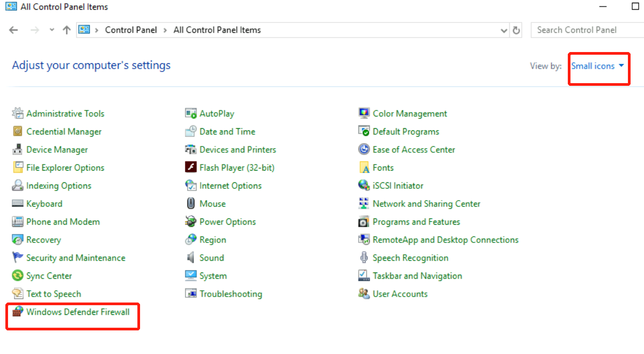The height and width of the screenshot is (354, 644).
Task: Open the Credential Manager icon
Action: [18, 132]
